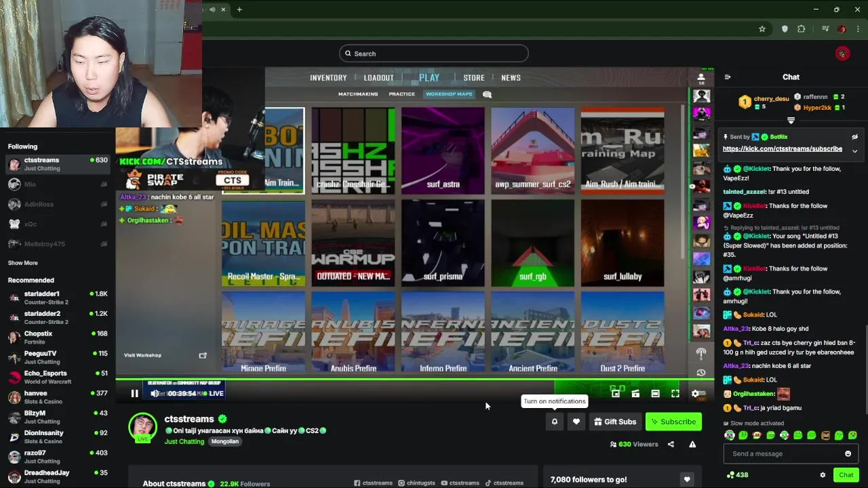Switch player to theater mode
The image size is (868, 488).
pos(655,393)
